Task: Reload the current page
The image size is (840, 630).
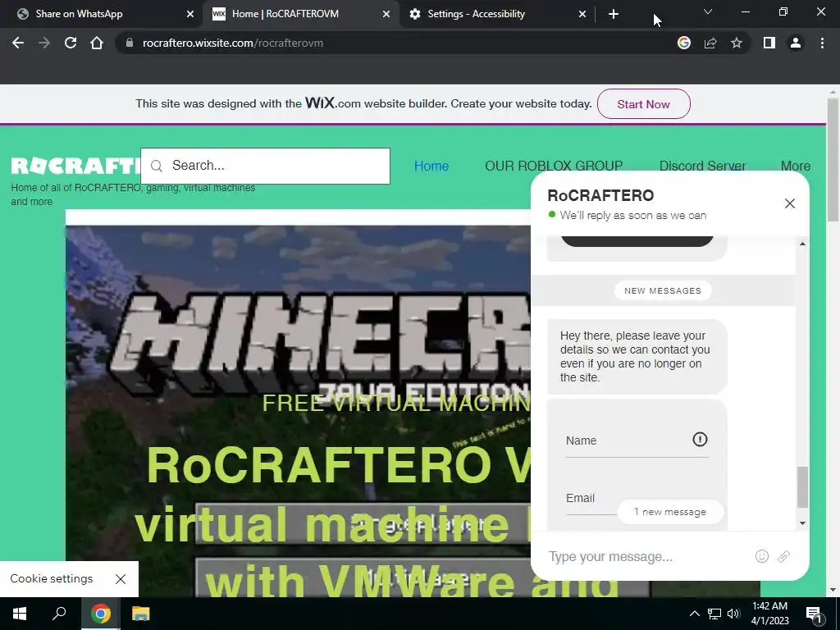Action: pyautogui.click(x=71, y=43)
